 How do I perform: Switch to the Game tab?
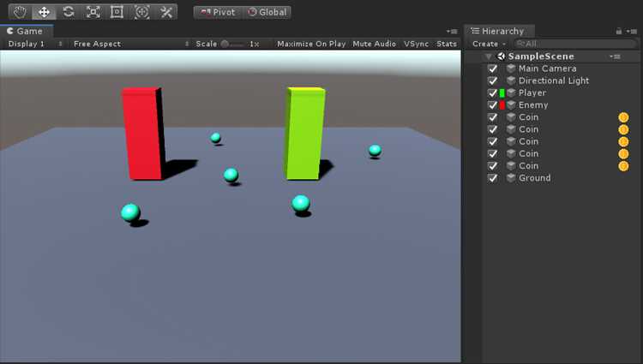26,31
